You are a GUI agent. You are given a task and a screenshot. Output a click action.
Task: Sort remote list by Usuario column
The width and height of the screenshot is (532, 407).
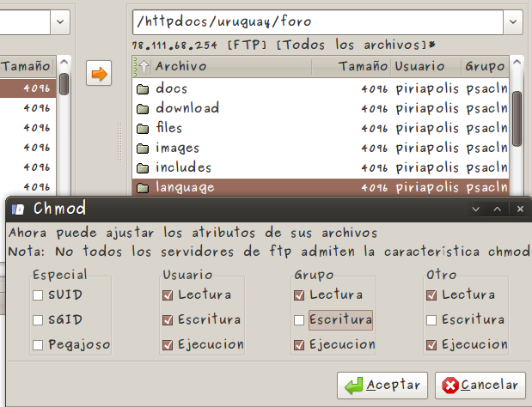pos(425,66)
